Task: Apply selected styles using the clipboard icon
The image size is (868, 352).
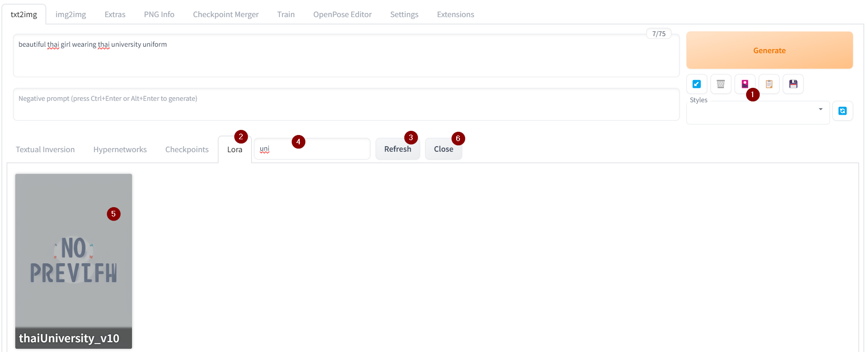Action: (x=769, y=84)
